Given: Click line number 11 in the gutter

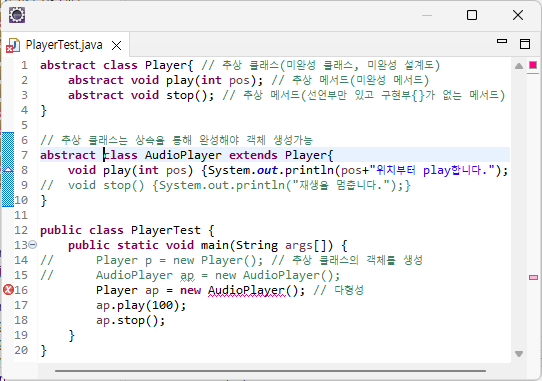Looking at the screenshot, I should 21,215.
